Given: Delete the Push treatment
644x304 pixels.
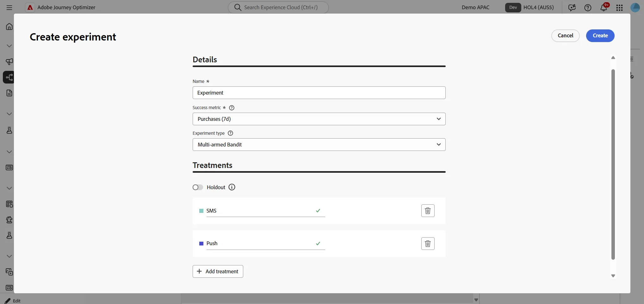Looking at the screenshot, I should click(428, 244).
